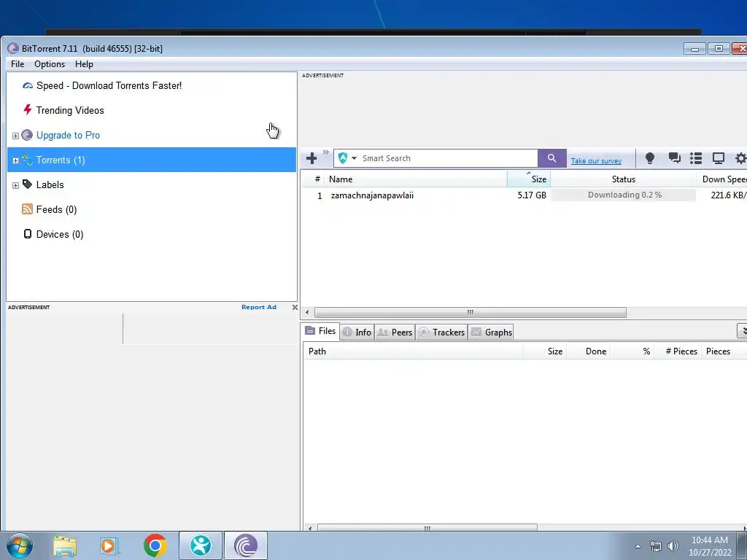Expand the toolbar overflow chevron

point(326,152)
